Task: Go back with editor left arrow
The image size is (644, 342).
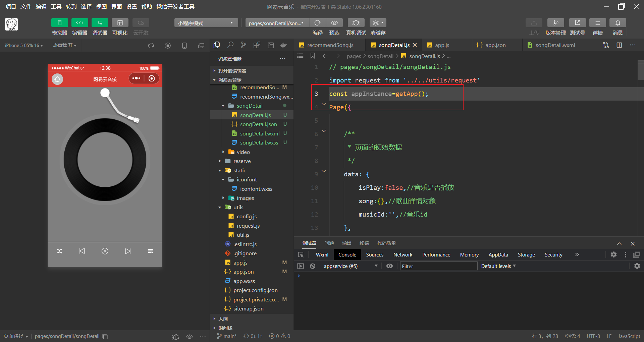Action: [325, 56]
